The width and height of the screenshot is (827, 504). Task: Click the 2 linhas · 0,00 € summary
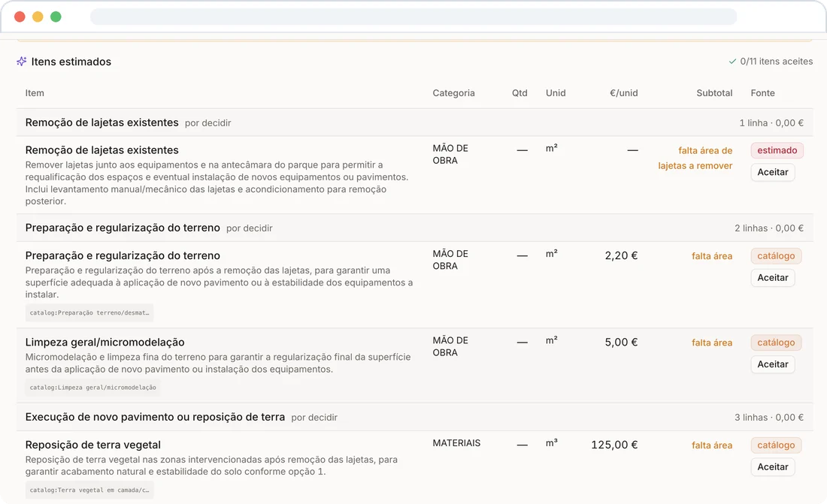769,228
